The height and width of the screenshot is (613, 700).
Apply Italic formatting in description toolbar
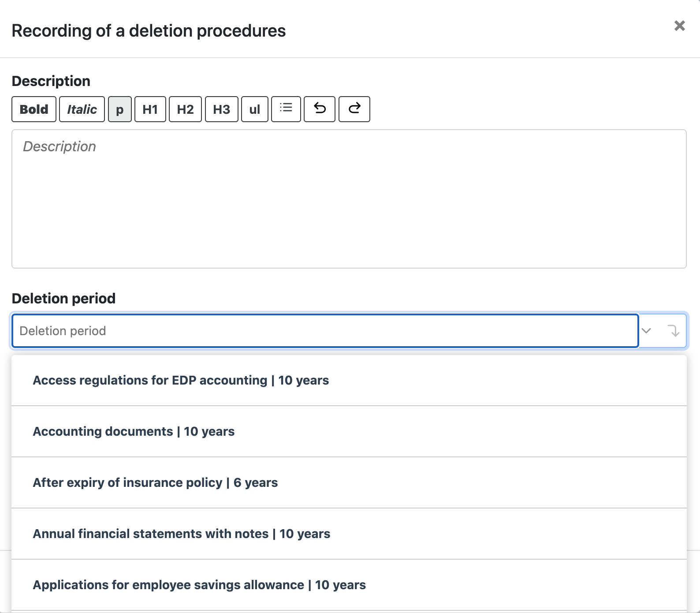[x=82, y=109]
